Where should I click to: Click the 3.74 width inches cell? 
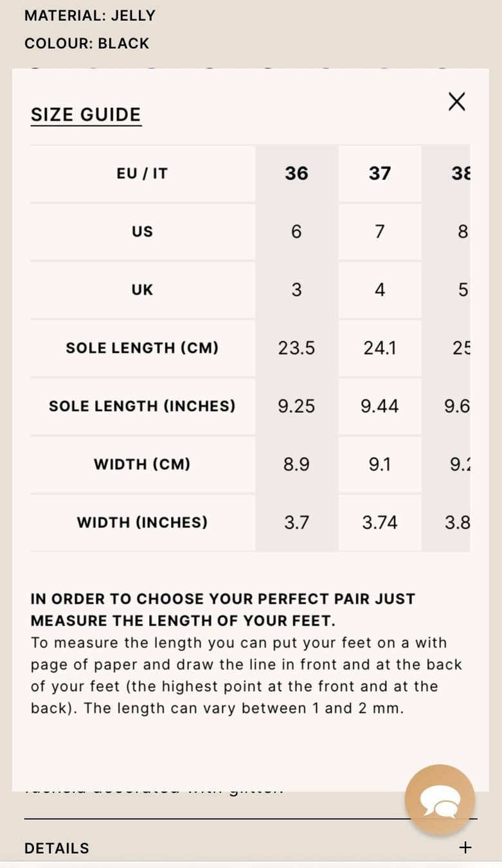point(379,522)
